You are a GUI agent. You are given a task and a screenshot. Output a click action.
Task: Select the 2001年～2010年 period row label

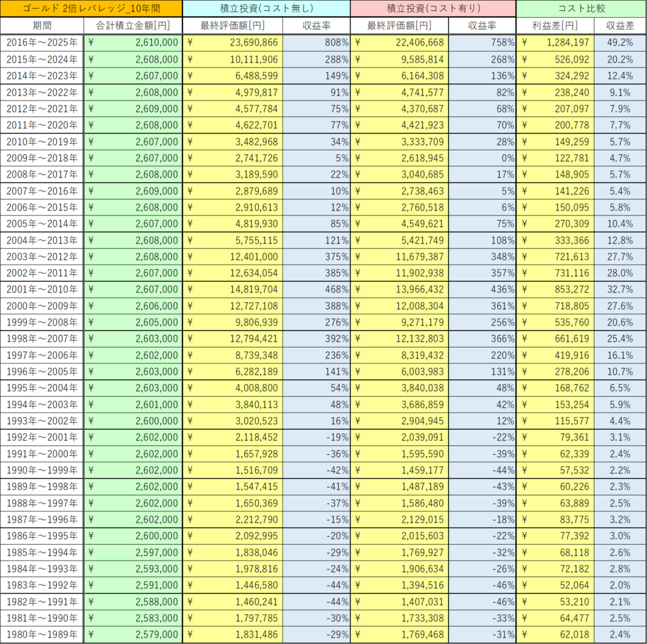(x=42, y=289)
